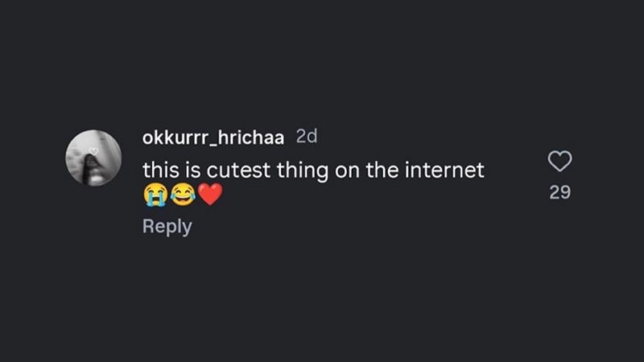644x362 pixels.
Task: Like the comment with the heart icon
Action: (x=559, y=162)
